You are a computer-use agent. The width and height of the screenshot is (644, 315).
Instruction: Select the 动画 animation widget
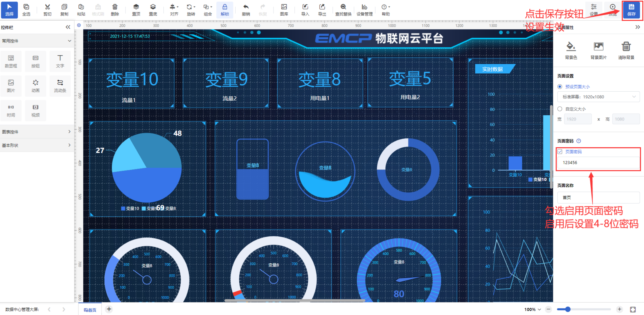[x=35, y=86]
